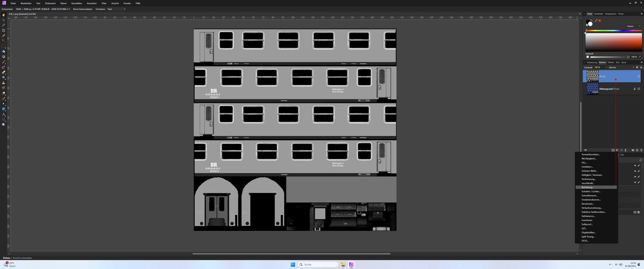Image resolution: width=644 pixels, height=269 pixels.
Task: Open the Einheiten Pixel units dropdown
Action: click(x=116, y=9)
